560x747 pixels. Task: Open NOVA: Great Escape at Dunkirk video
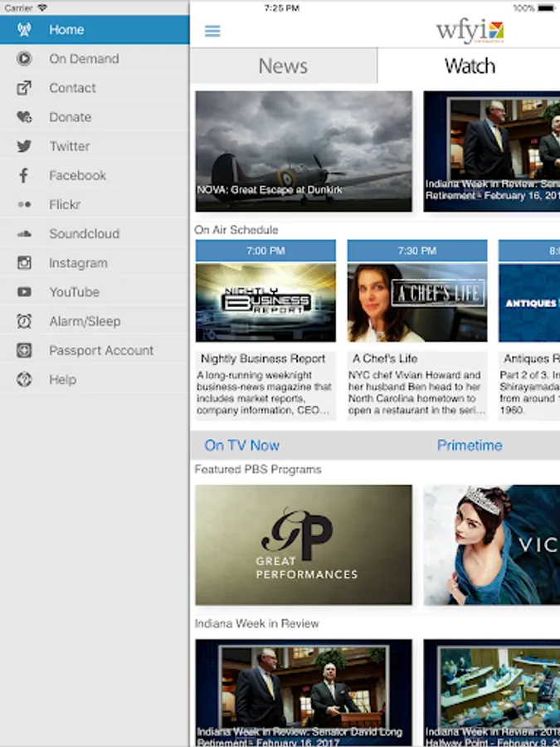[304, 151]
